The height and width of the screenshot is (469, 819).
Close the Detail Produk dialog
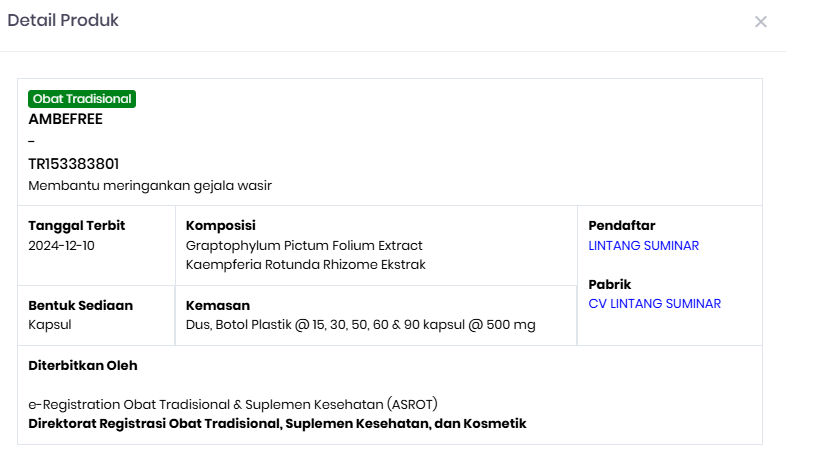pos(761,22)
